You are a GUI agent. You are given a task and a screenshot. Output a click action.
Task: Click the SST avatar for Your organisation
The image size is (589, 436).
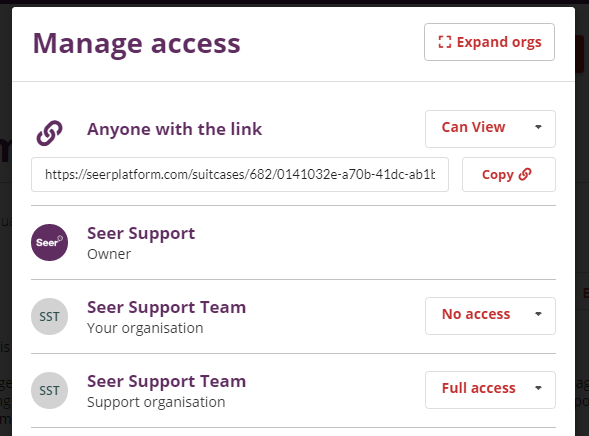click(x=50, y=317)
